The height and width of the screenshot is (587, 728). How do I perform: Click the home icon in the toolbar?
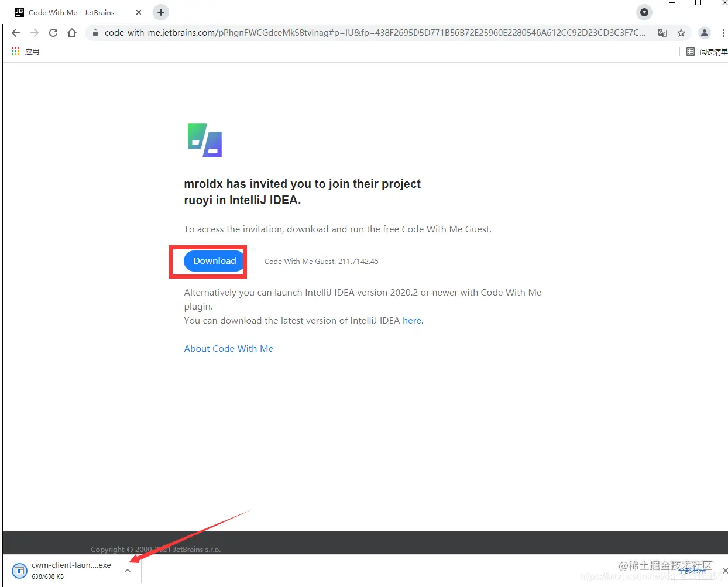click(72, 33)
